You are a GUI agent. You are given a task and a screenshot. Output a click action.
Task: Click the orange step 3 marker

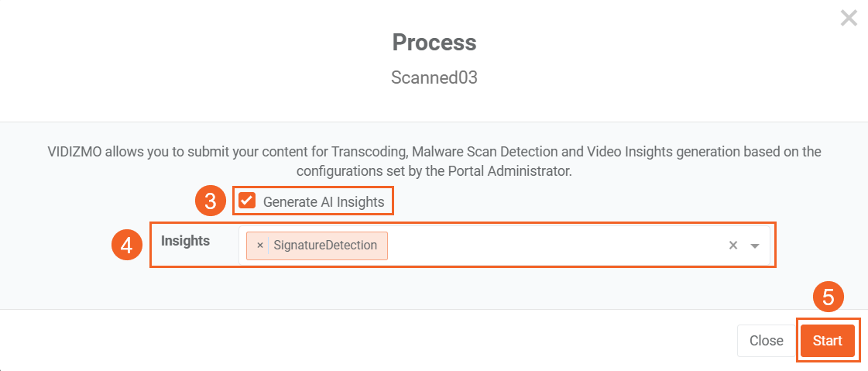point(209,201)
